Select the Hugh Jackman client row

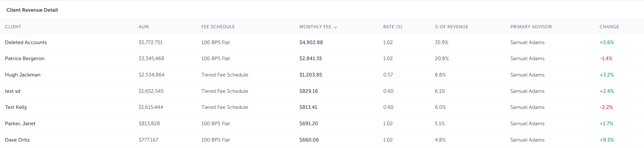[x=322, y=75]
